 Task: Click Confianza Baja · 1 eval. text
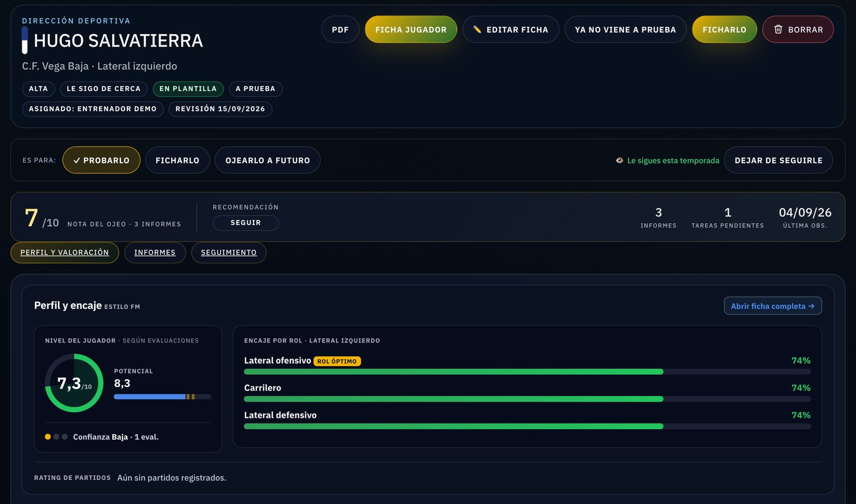(116, 437)
